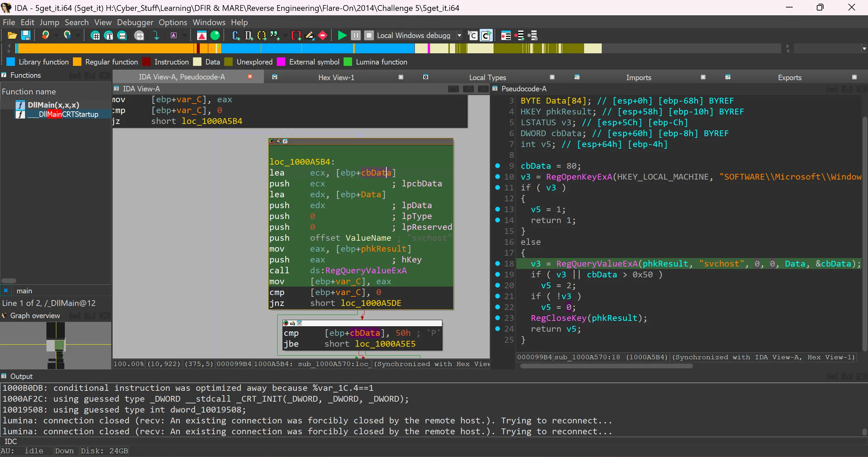Expand the navigation band dropdown arrow at right
Screen dimensions: 868x457
coord(864,49)
